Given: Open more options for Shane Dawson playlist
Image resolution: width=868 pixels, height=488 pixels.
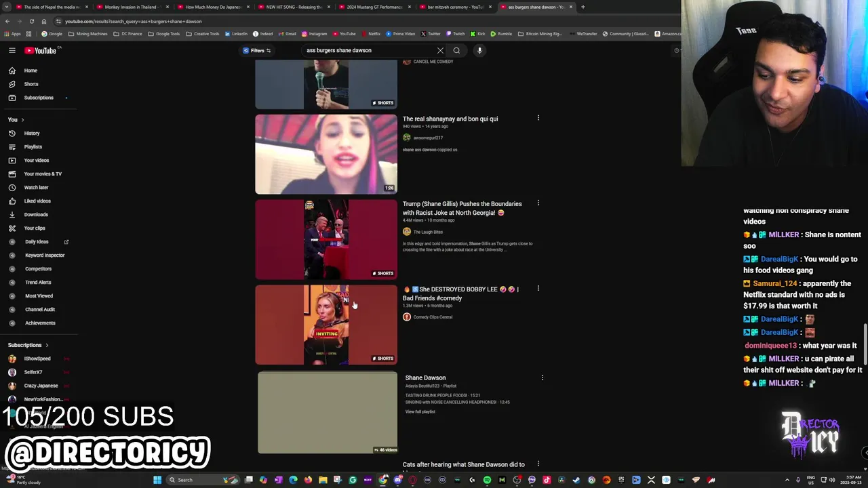Looking at the screenshot, I should tap(542, 378).
